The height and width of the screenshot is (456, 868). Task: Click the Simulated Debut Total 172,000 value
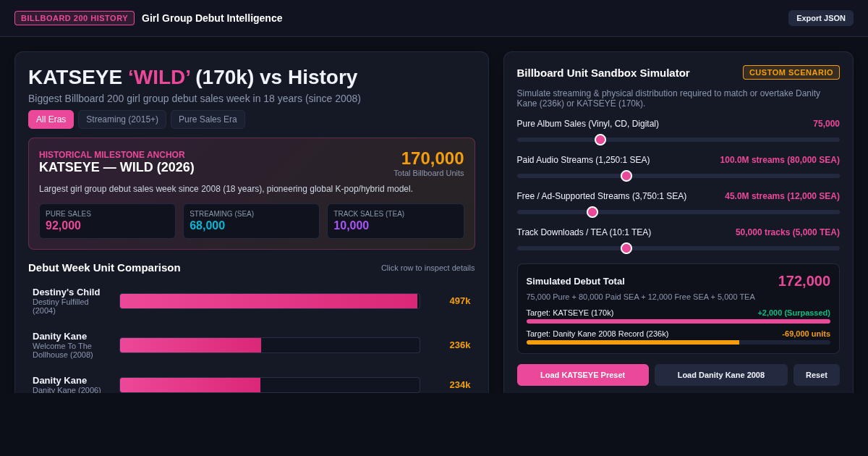tap(804, 281)
